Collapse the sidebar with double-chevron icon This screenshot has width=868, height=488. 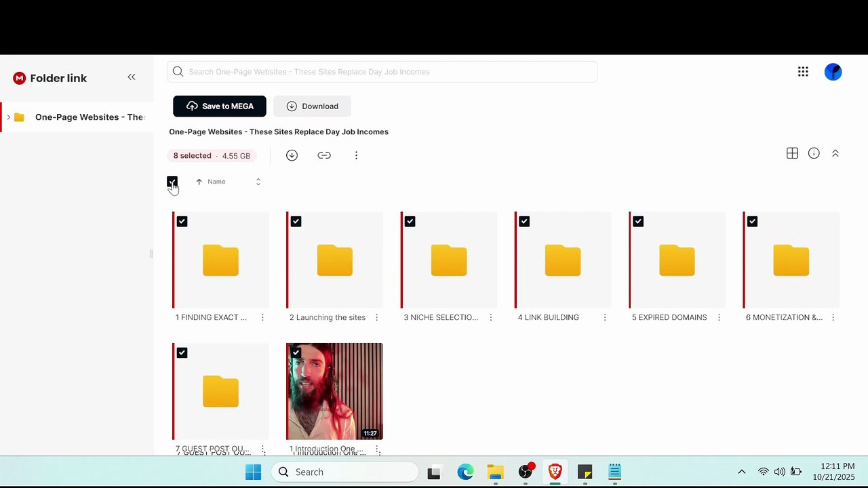click(x=132, y=77)
